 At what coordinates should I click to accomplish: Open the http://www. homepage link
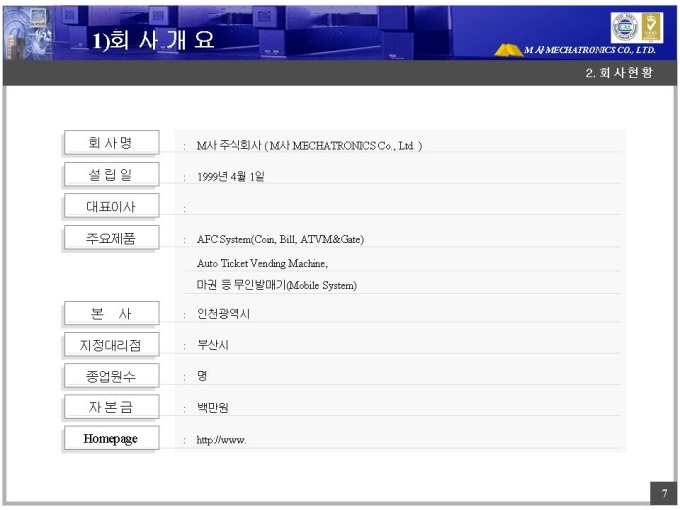tap(221, 440)
